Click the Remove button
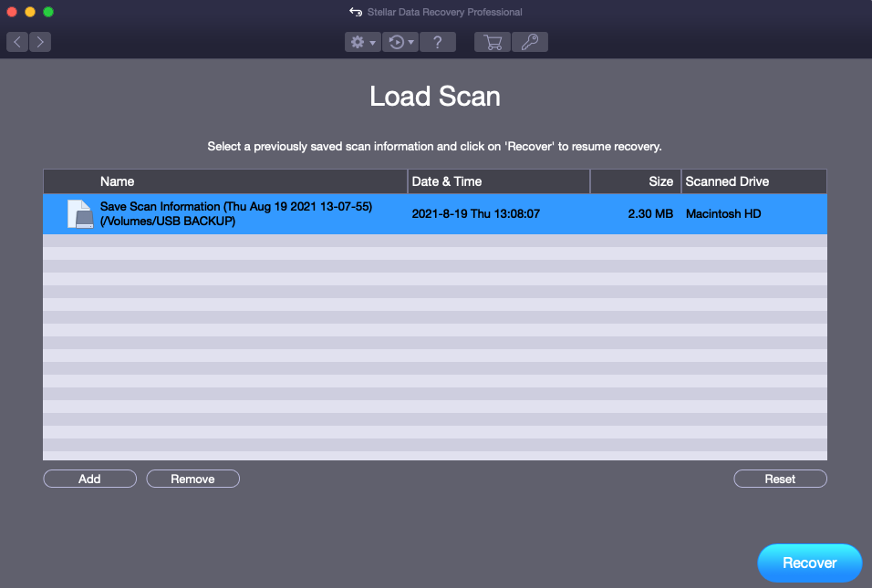The image size is (872, 588). click(192, 479)
